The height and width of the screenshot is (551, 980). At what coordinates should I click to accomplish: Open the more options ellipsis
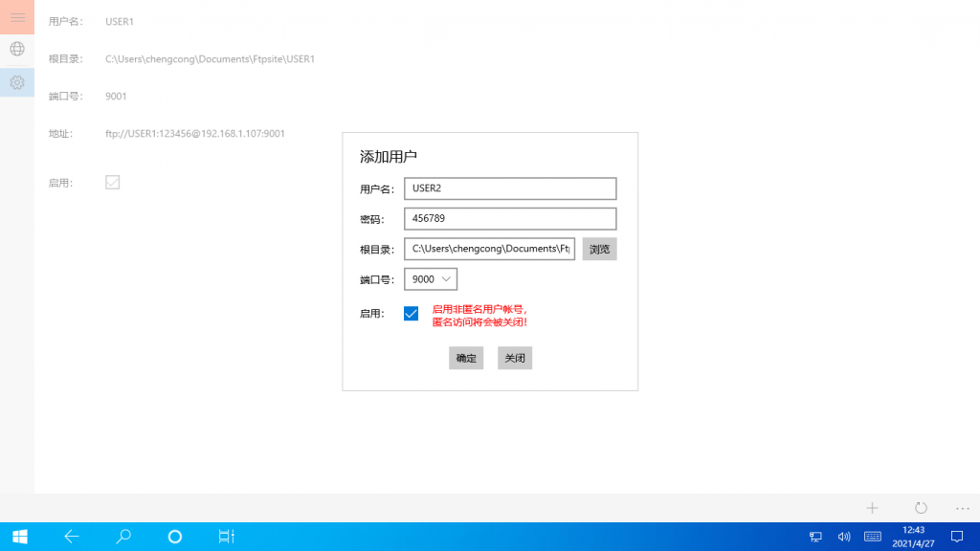pyautogui.click(x=962, y=508)
